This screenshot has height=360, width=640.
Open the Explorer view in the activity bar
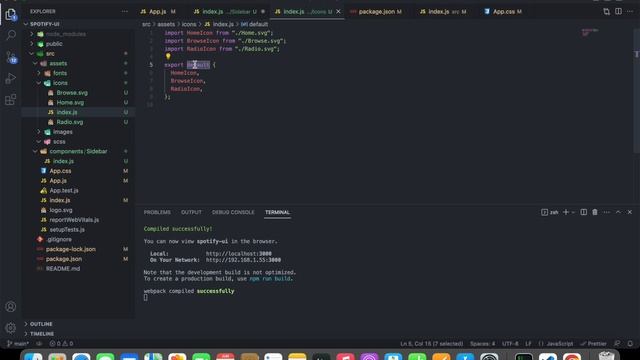click(11, 15)
